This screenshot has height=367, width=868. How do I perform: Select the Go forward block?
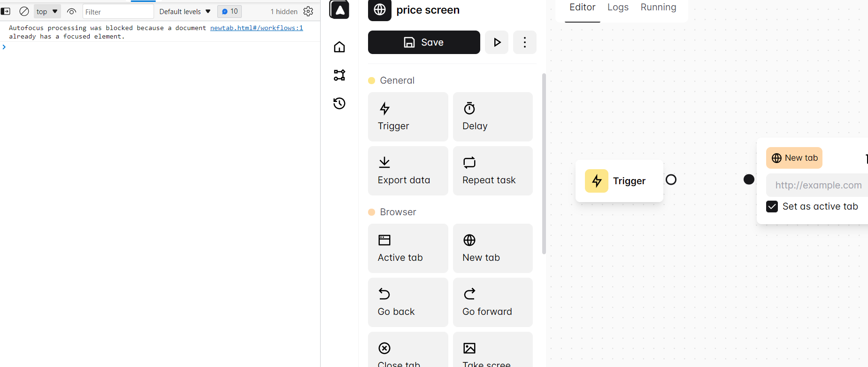(492, 302)
